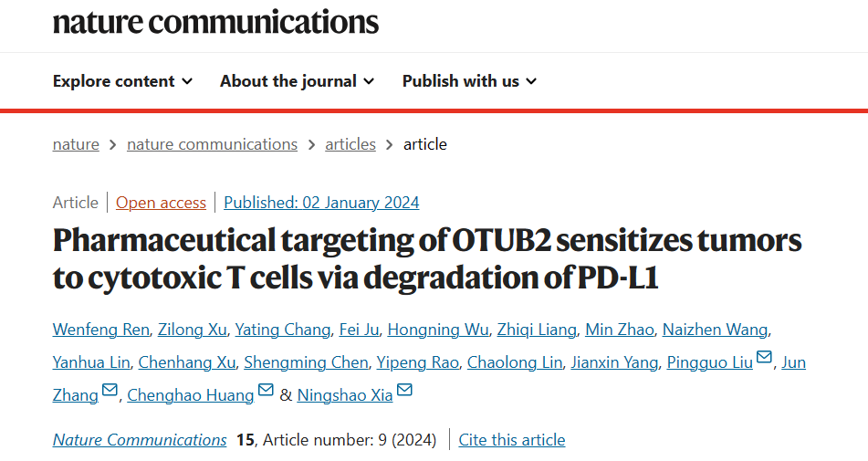
Task: Click on author Naizhen Wang
Action: pos(716,330)
